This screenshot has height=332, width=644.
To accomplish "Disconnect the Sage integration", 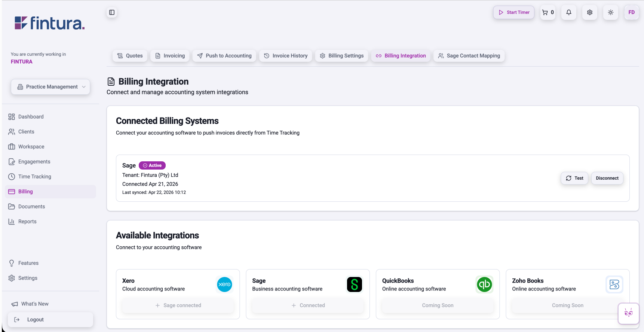I will click(607, 178).
